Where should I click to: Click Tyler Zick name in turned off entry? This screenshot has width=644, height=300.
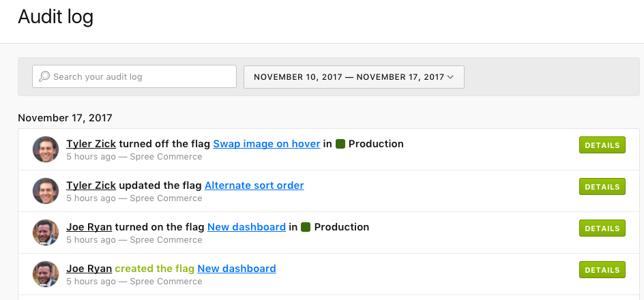(91, 144)
